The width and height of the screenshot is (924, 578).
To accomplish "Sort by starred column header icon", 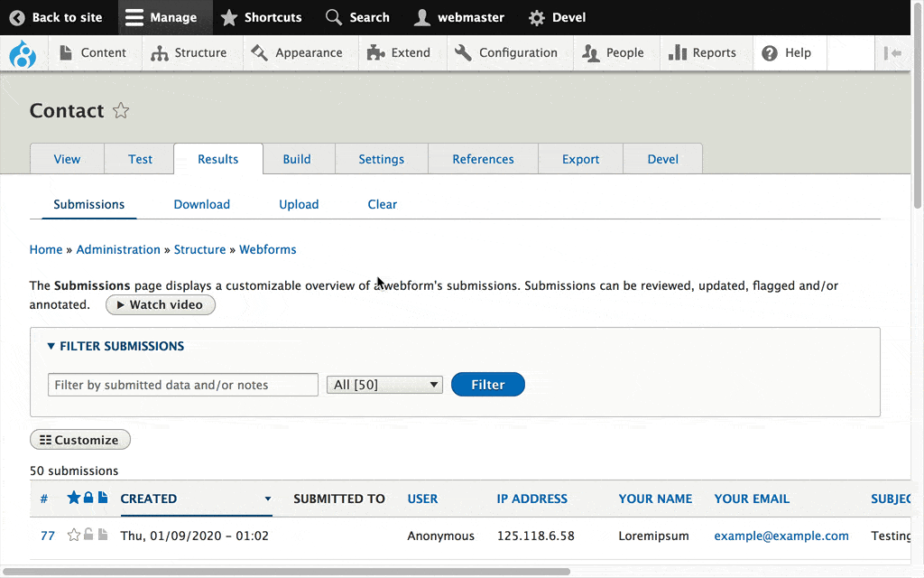I will 74,498.
